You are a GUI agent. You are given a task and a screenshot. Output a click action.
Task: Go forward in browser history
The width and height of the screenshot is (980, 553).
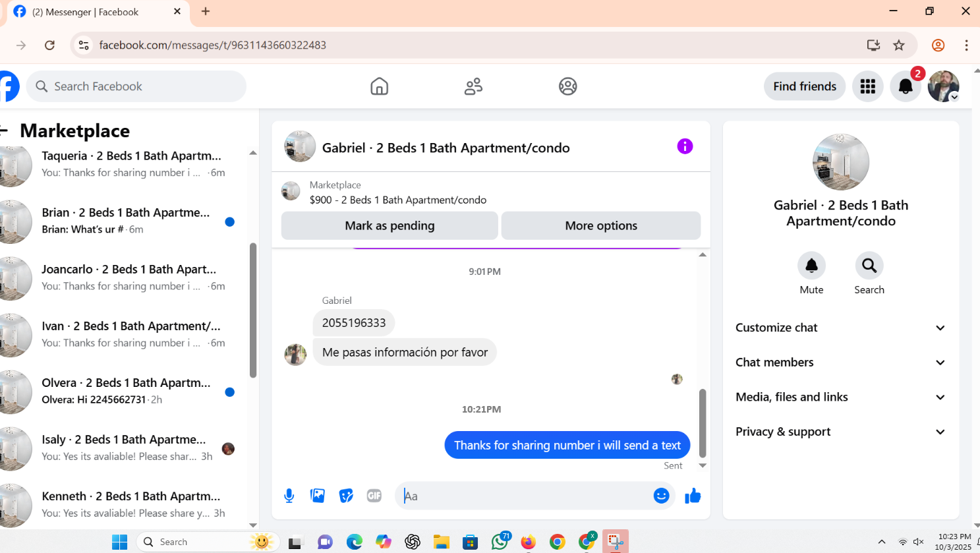click(21, 45)
